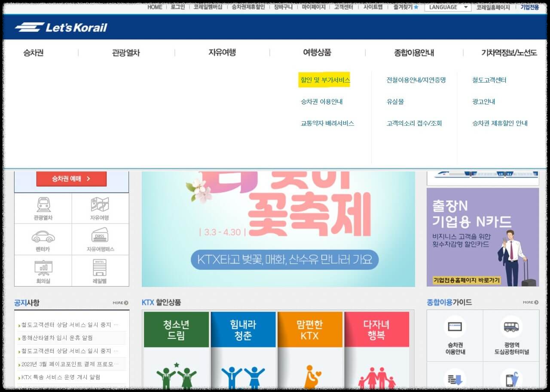The image size is (550, 392).
Task: Select 철도고객센터 submenu item
Action: pyautogui.click(x=489, y=80)
